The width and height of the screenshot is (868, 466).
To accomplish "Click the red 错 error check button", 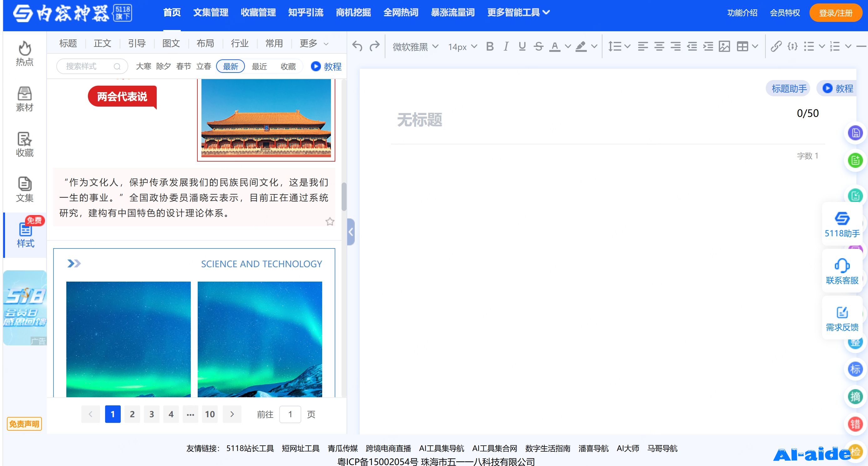I will [855, 424].
